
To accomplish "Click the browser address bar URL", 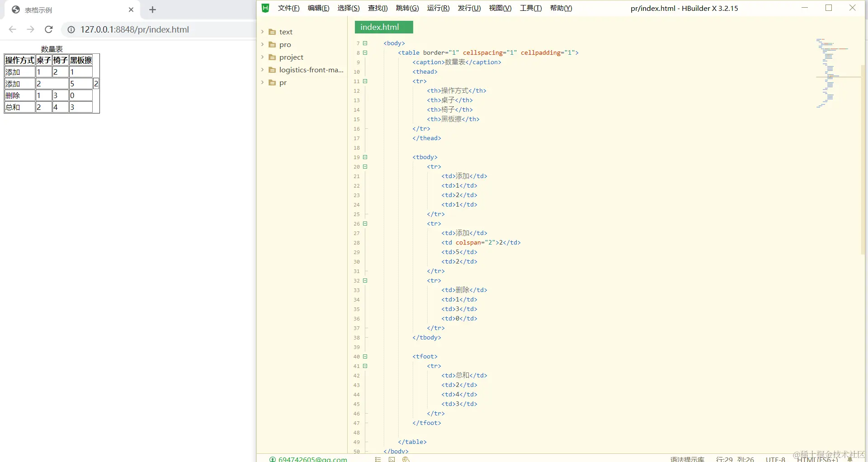I will point(135,30).
